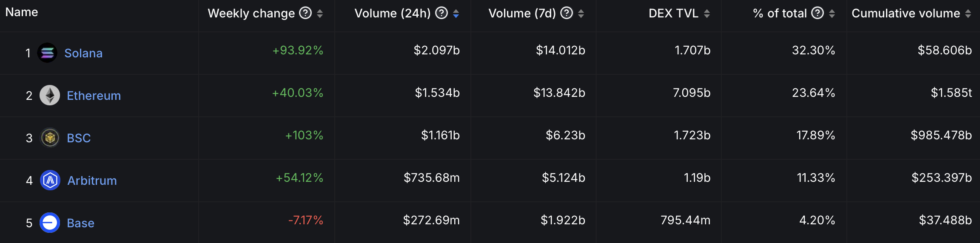Click the Weekly change help icon
This screenshot has width=980, height=243.
[x=305, y=13]
